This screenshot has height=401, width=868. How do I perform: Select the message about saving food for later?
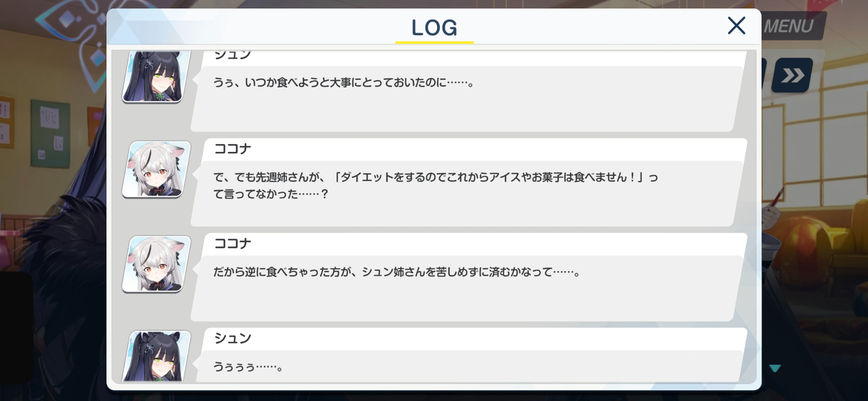click(x=466, y=98)
